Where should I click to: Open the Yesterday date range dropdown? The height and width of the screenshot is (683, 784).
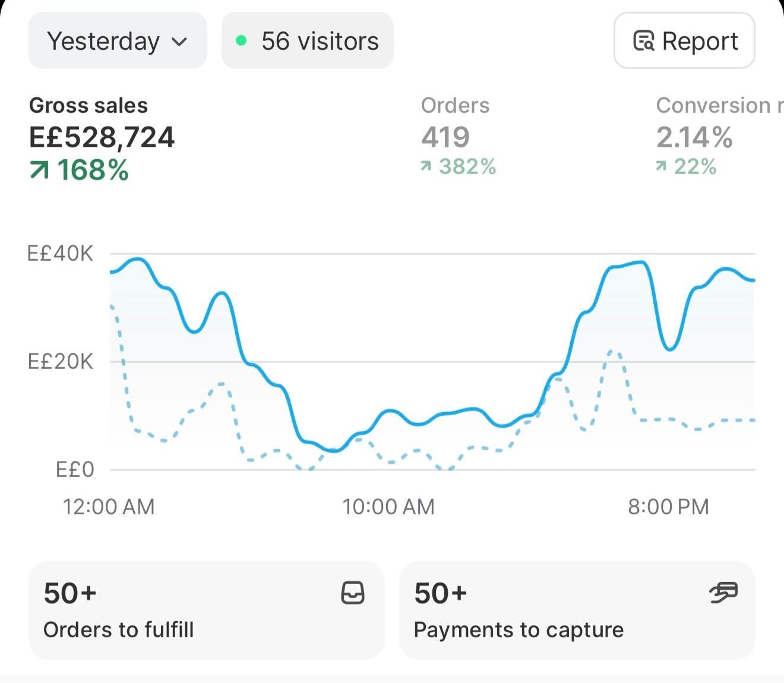click(118, 41)
